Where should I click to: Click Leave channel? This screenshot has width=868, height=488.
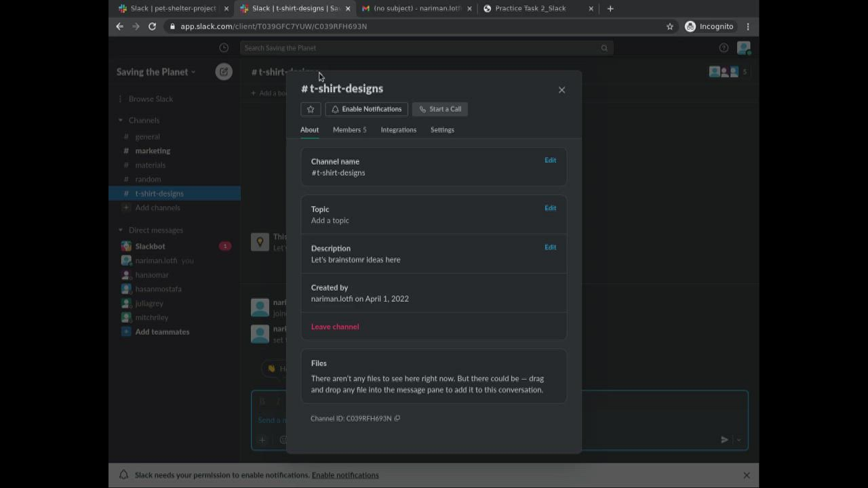tap(335, 327)
